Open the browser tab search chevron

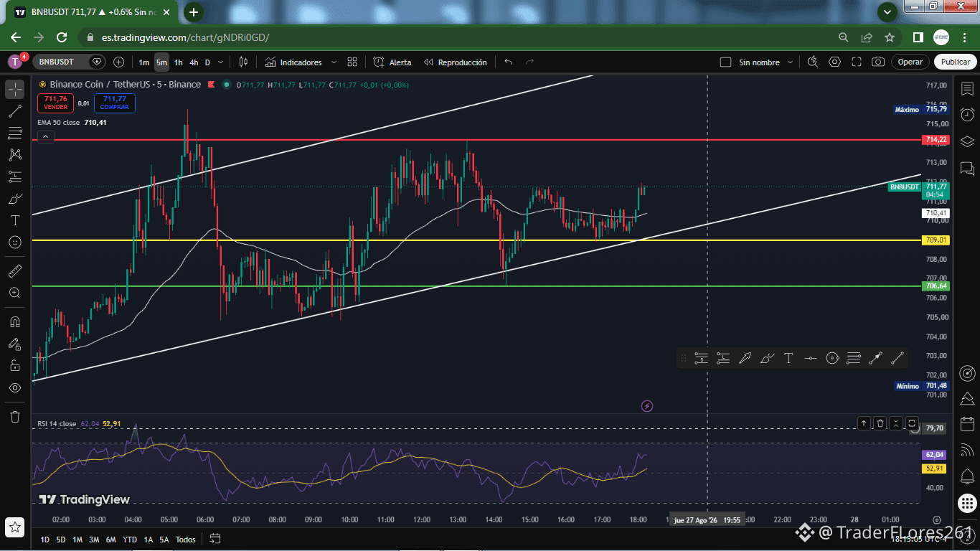pos(888,11)
